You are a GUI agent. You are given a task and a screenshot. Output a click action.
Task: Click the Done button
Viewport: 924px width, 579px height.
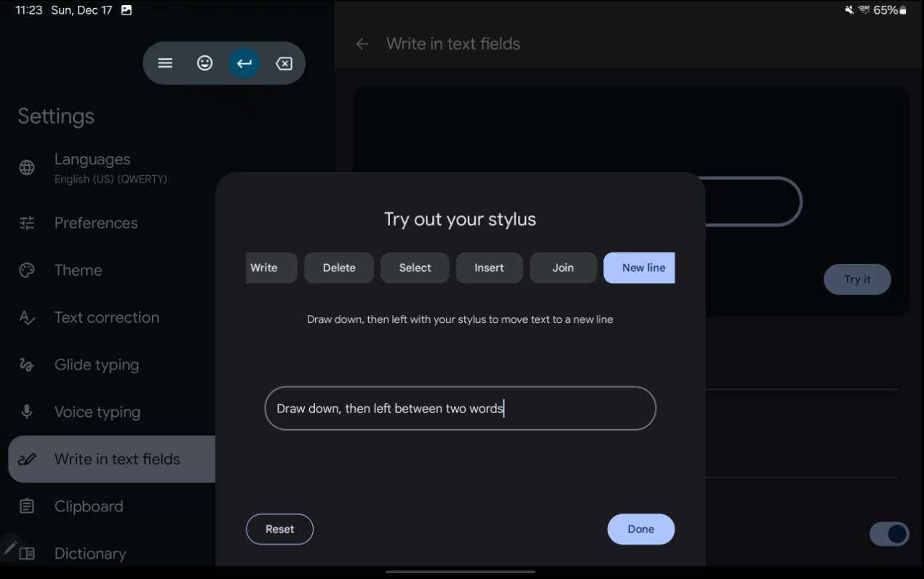click(x=640, y=529)
